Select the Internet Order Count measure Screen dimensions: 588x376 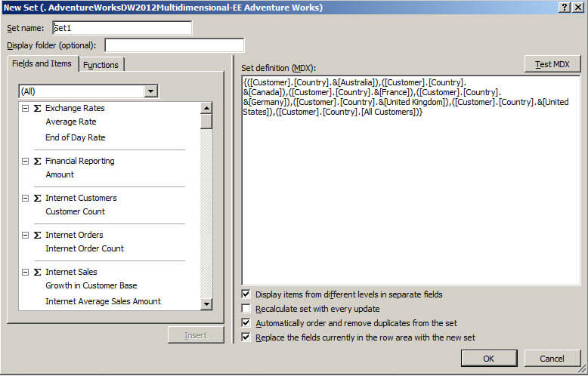click(x=85, y=248)
